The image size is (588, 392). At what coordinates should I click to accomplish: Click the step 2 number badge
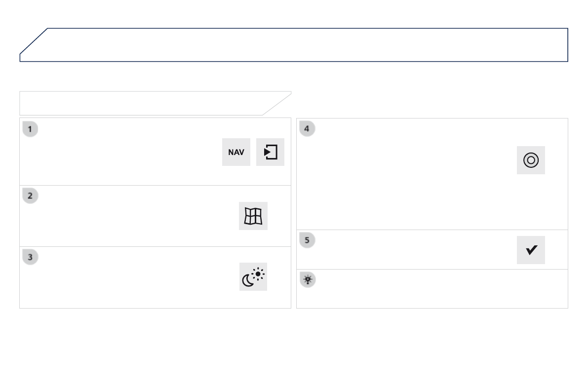click(30, 196)
